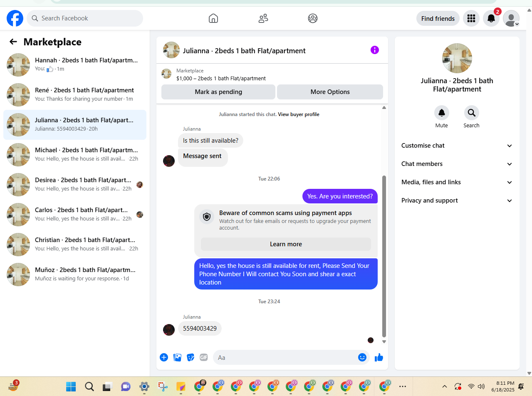Expand the Chat members section
Image resolution: width=532 pixels, height=396 pixels.
pos(457,164)
